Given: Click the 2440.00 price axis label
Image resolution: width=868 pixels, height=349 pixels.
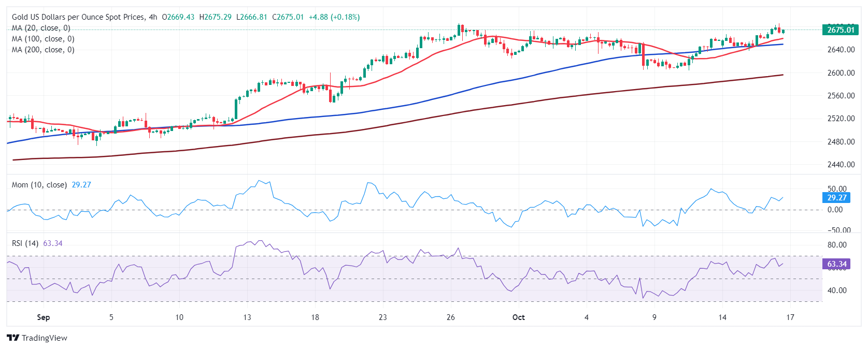Looking at the screenshot, I should 841,165.
